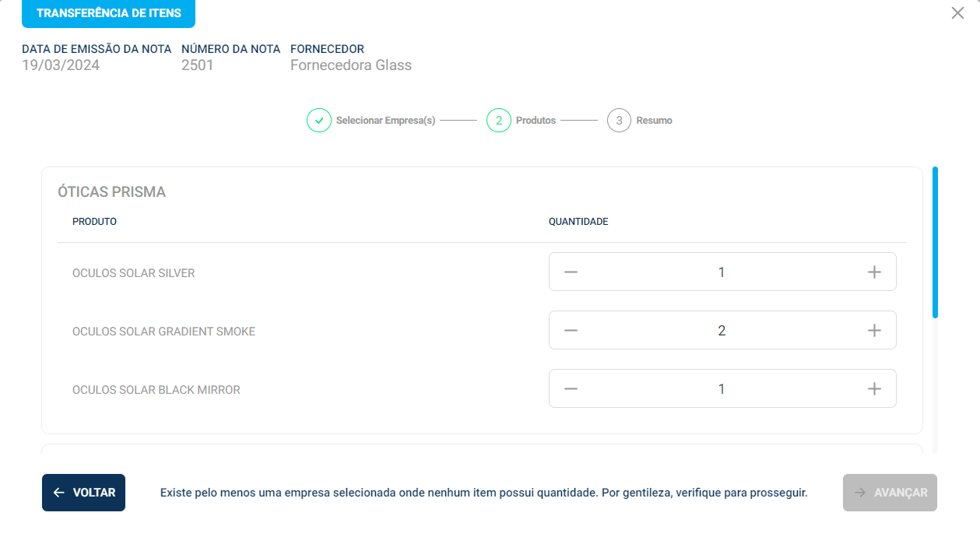Go to step 3 Resumo
980x551 pixels.
[619, 121]
